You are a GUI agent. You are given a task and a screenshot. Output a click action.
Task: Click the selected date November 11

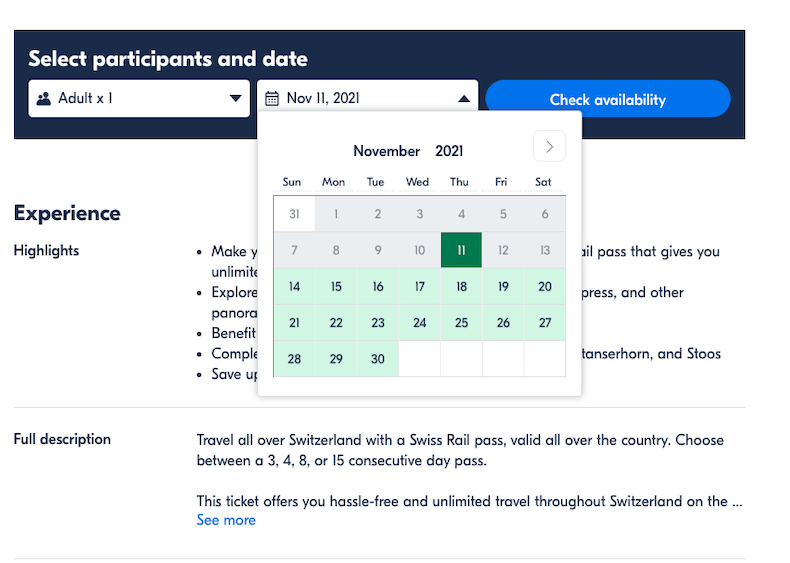point(461,250)
